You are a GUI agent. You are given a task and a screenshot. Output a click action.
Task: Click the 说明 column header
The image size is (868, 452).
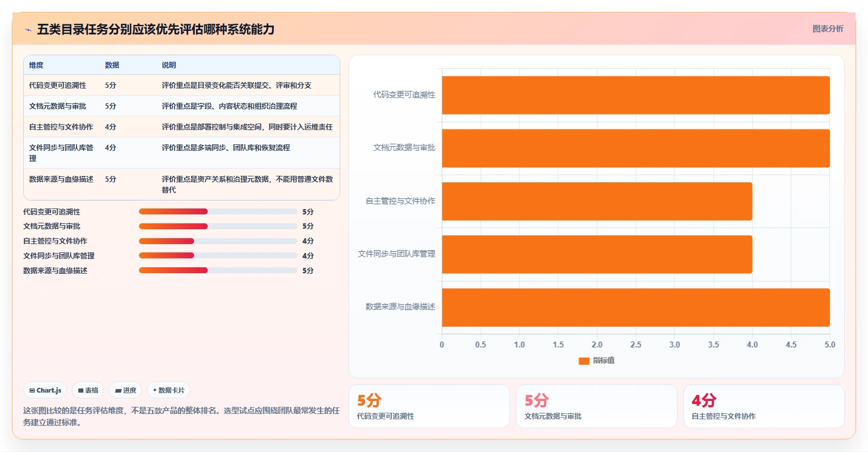[x=169, y=65]
